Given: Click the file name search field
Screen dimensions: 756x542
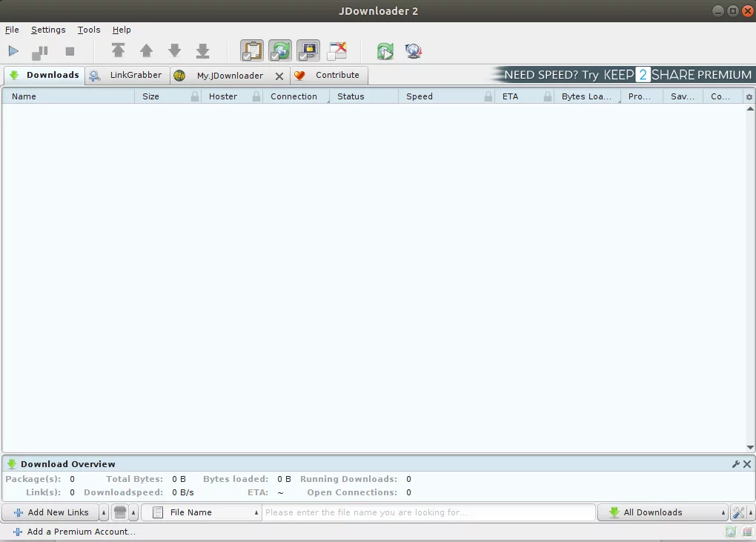Looking at the screenshot, I should (428, 512).
